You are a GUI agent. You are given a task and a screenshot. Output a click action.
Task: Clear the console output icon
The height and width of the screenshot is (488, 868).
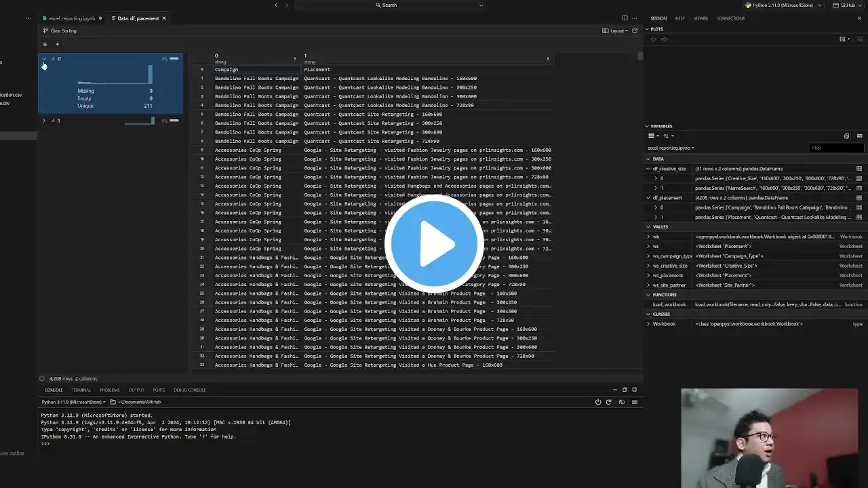pos(635,402)
